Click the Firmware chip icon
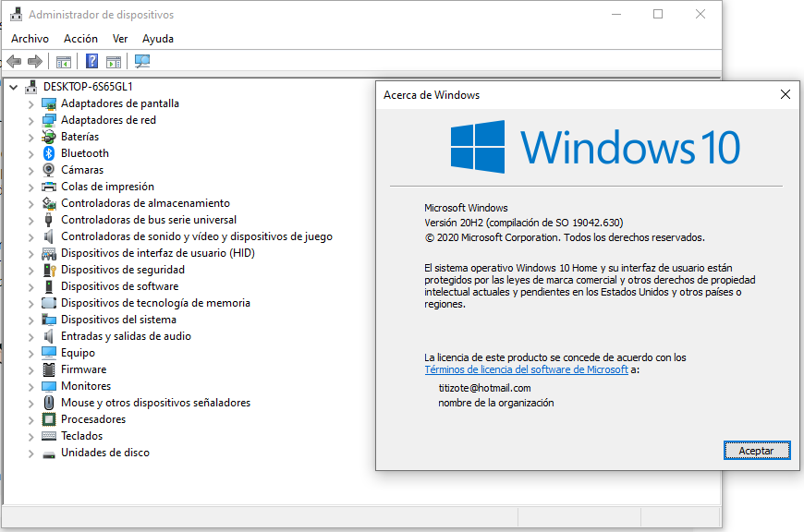Viewport: 804px width, 532px height. point(49,369)
